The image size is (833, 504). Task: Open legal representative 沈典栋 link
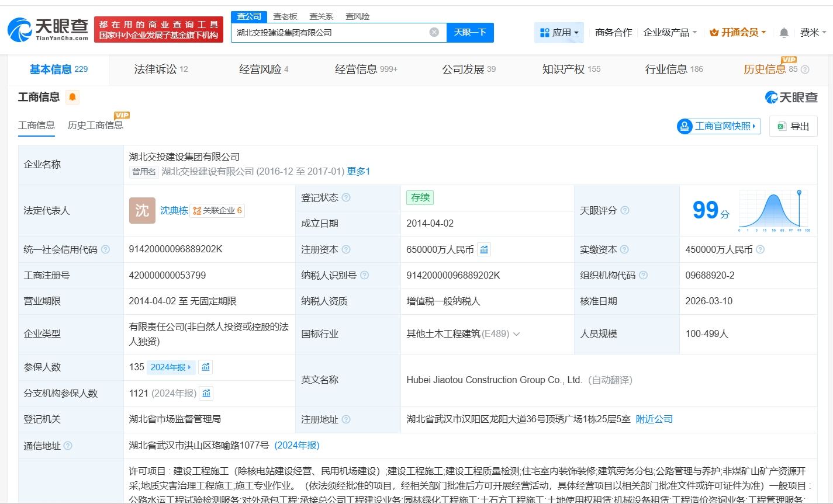[x=174, y=211]
